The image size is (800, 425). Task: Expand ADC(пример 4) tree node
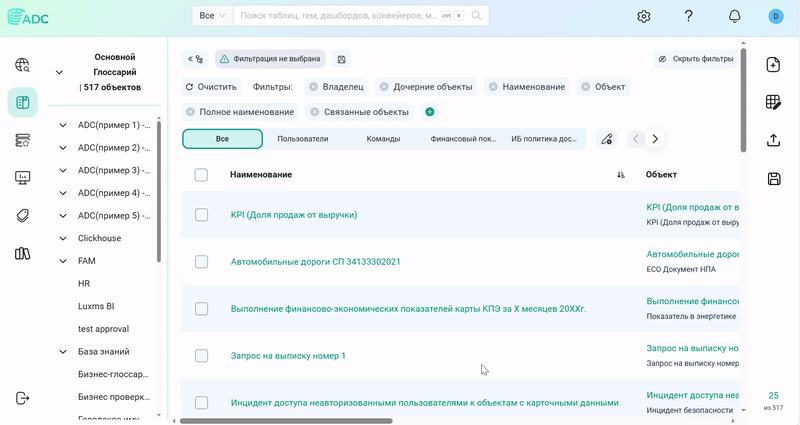point(63,193)
